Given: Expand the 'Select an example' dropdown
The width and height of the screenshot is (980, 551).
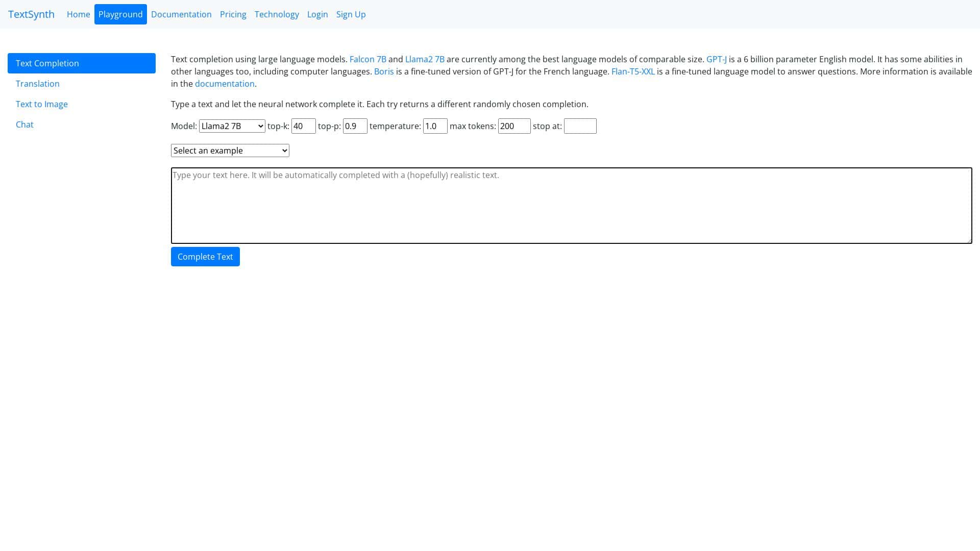Looking at the screenshot, I should tap(230, 151).
